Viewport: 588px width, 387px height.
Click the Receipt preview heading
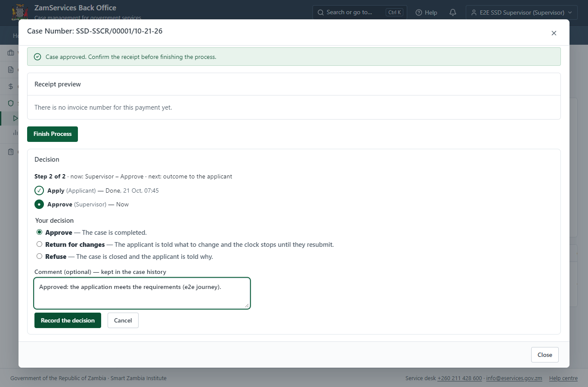58,84
